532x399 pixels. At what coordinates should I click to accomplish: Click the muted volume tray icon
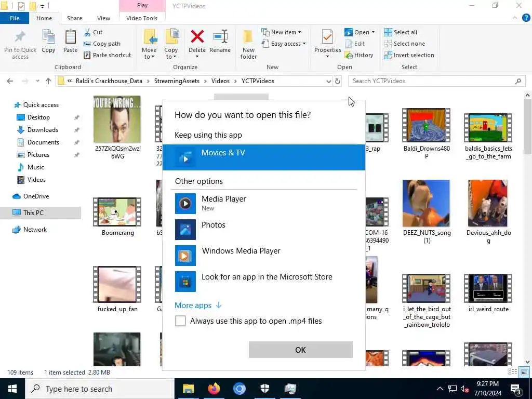tap(465, 389)
